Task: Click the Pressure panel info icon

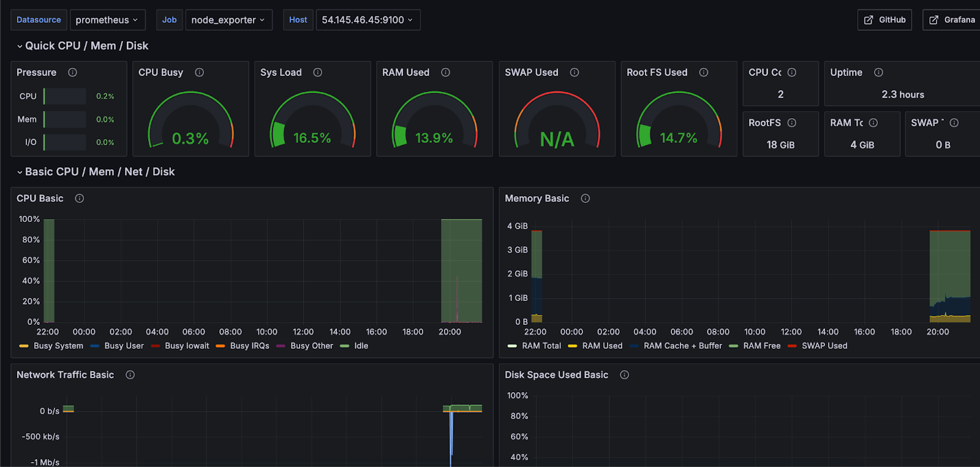Action: coord(72,72)
